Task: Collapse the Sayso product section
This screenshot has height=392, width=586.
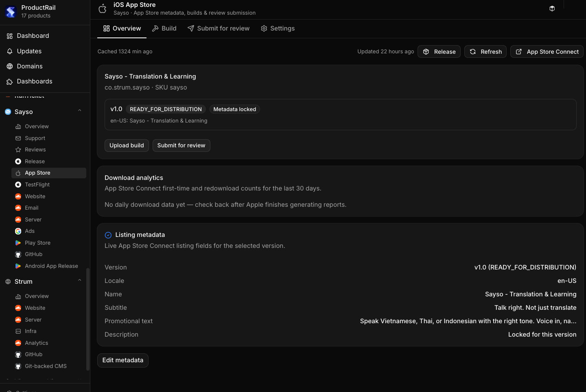Action: [80, 111]
